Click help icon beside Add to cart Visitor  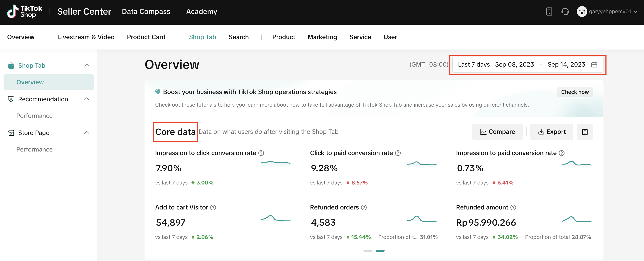(x=213, y=207)
